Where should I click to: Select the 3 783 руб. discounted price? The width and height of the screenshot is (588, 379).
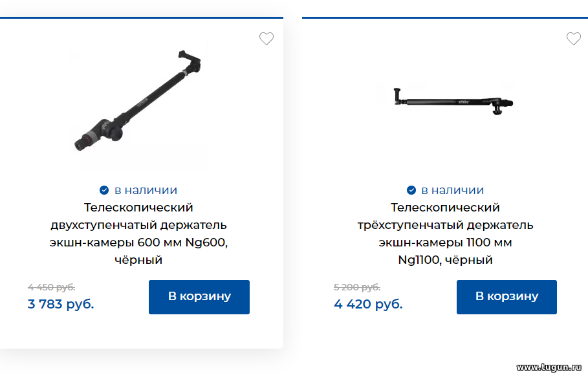(61, 304)
